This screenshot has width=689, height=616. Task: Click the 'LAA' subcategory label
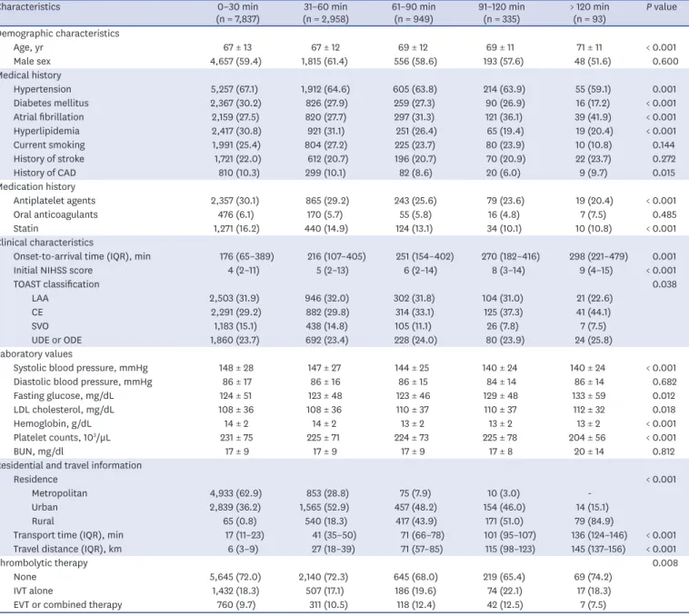pos(40,299)
